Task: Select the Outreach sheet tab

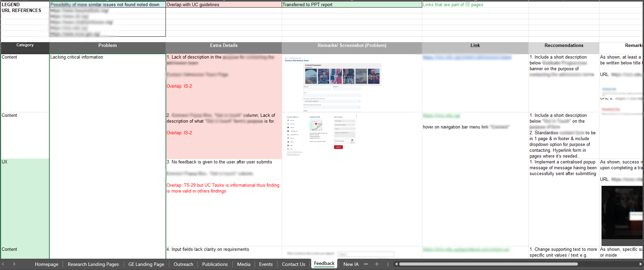Action: click(x=183, y=264)
